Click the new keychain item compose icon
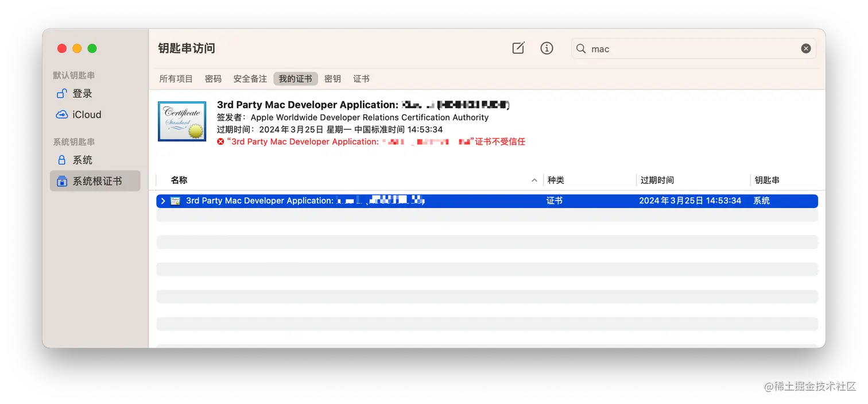The width and height of the screenshot is (868, 404). [518, 48]
